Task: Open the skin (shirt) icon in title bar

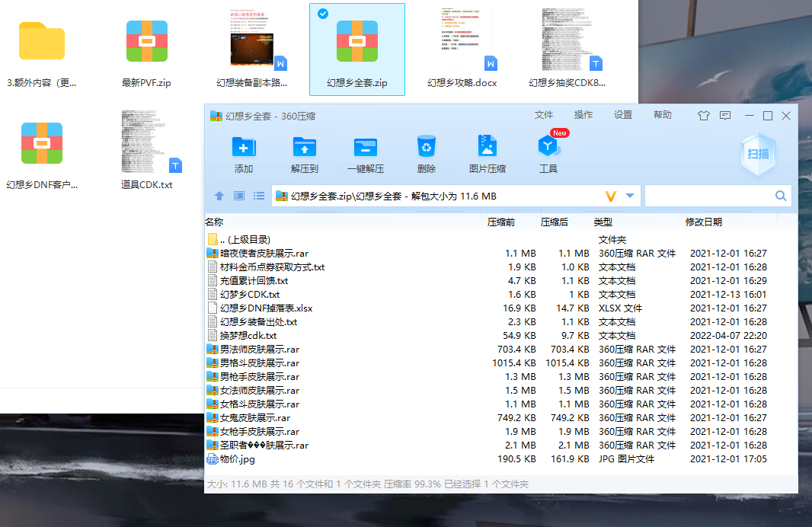Action: [703, 116]
